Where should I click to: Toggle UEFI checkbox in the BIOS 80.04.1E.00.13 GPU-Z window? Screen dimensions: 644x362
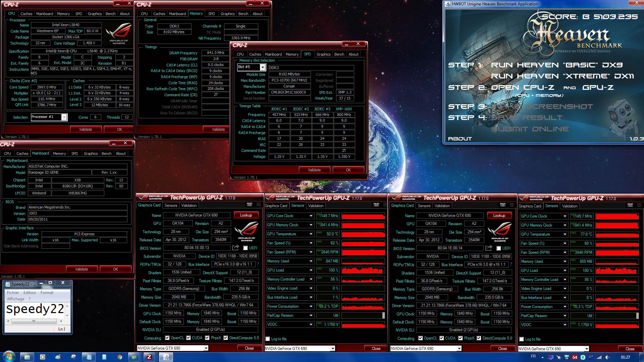[246, 248]
